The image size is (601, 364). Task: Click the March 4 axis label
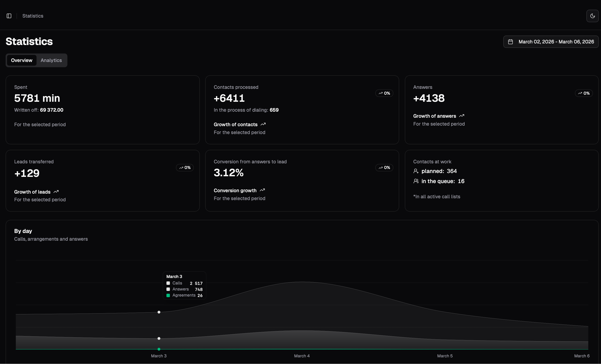[x=302, y=356]
